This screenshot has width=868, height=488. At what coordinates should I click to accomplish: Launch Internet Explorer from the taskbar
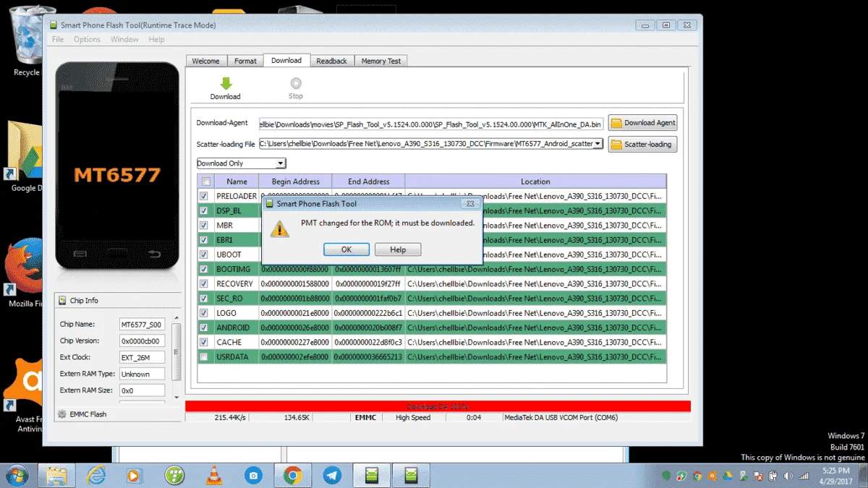coord(96,475)
